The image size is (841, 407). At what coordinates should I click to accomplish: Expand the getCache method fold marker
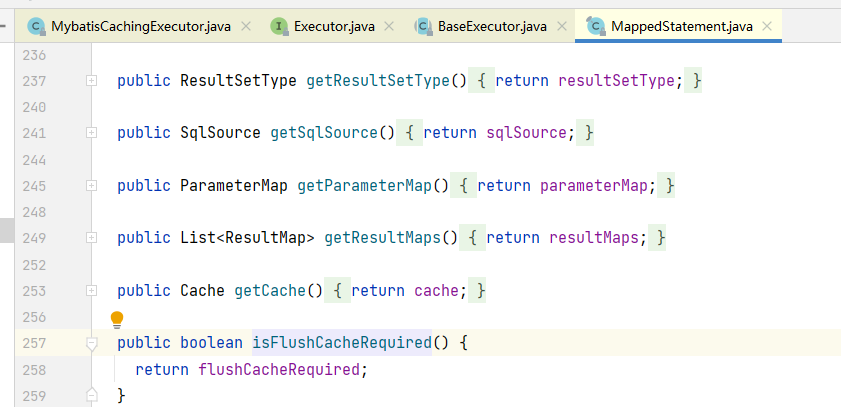92,291
